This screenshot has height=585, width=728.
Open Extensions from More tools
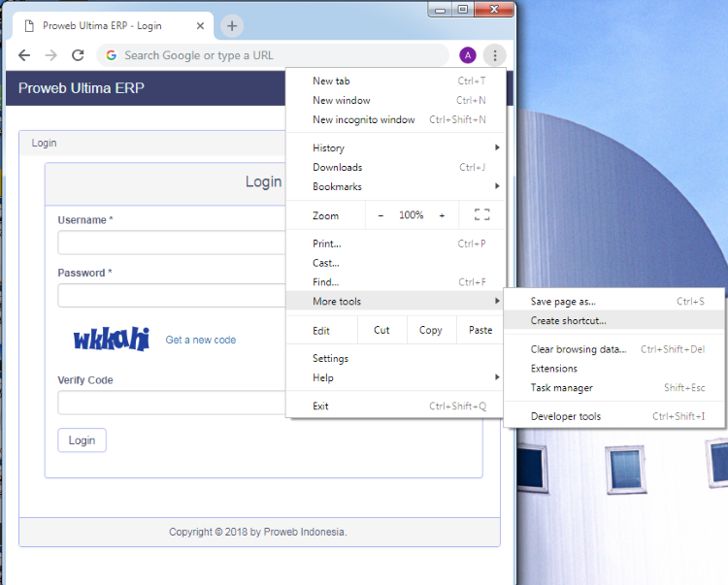click(613, 369)
